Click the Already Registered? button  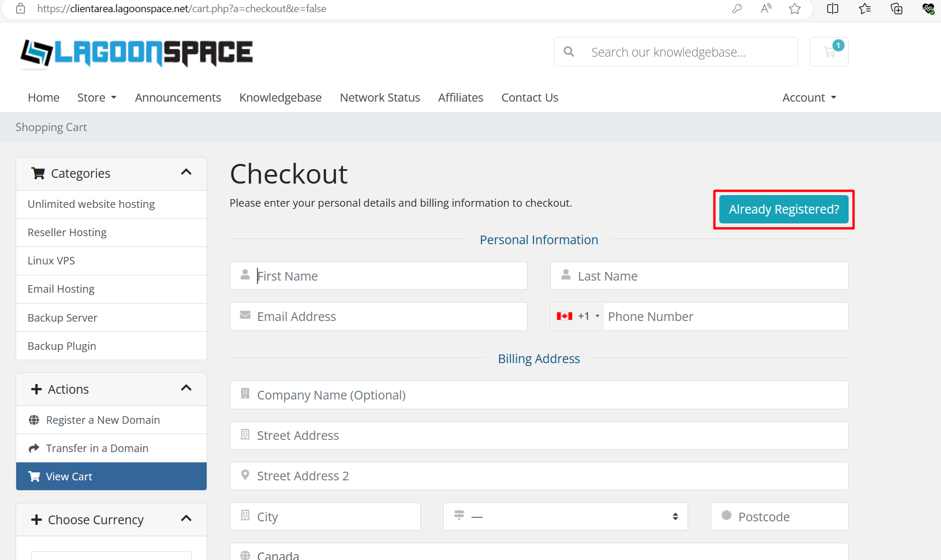coord(783,209)
